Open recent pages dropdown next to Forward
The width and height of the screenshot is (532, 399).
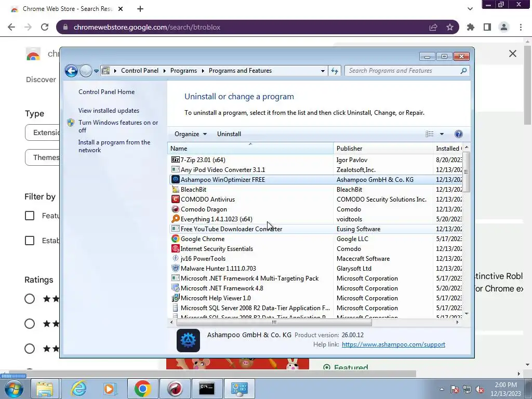96,71
